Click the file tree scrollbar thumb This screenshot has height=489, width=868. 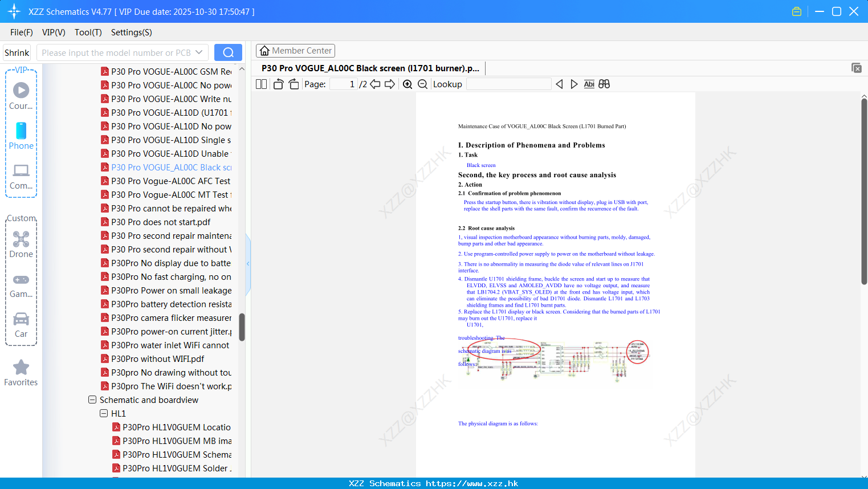(242, 327)
